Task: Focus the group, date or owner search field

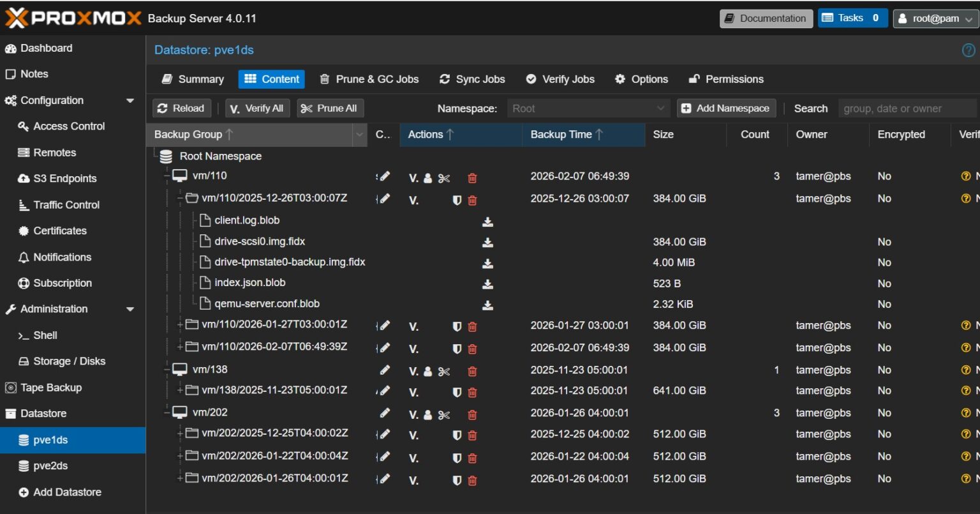Action: 907,109
